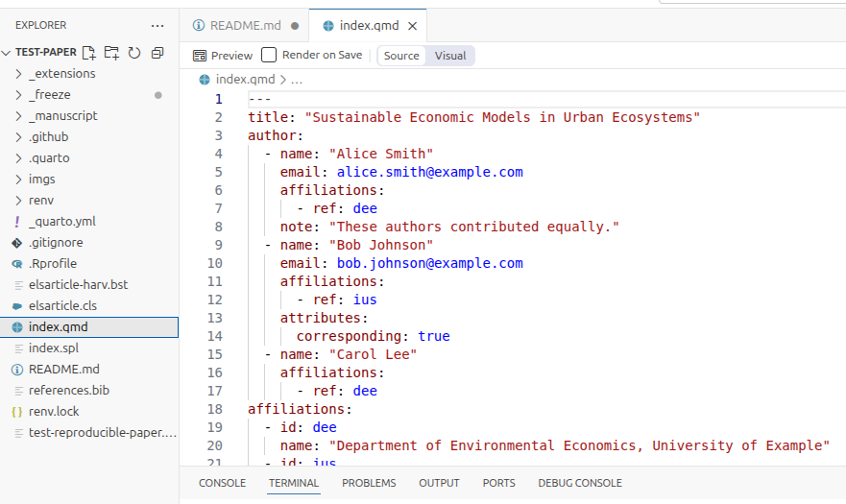The height and width of the screenshot is (504, 846).
Task: Close the index.qmd editor tab
Action: pos(413,26)
